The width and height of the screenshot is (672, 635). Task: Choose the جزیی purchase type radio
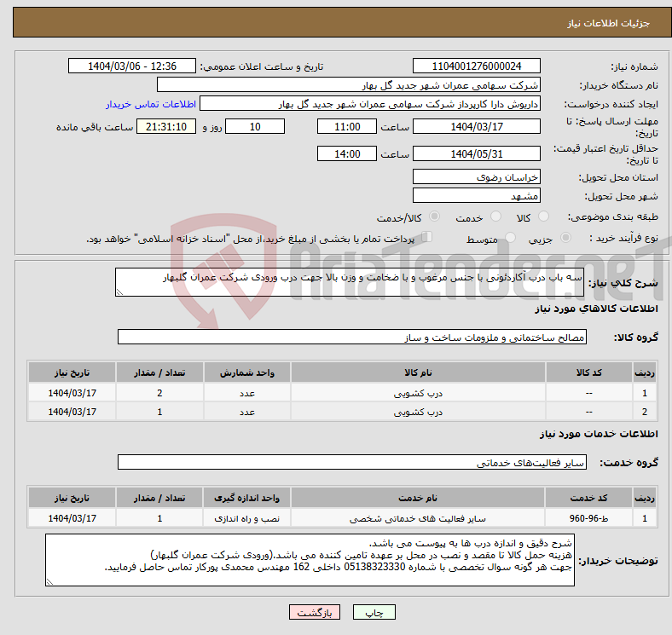pos(565,237)
